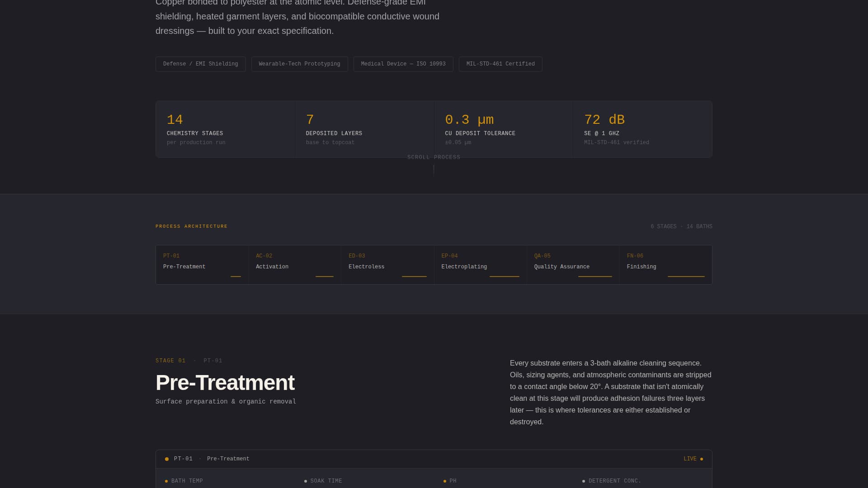Toggle the Wearable-Tech Prototyping tag
868x488 pixels.
tap(299, 64)
